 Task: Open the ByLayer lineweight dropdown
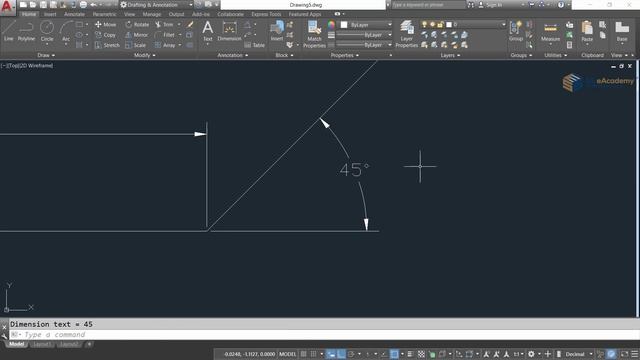click(x=364, y=35)
